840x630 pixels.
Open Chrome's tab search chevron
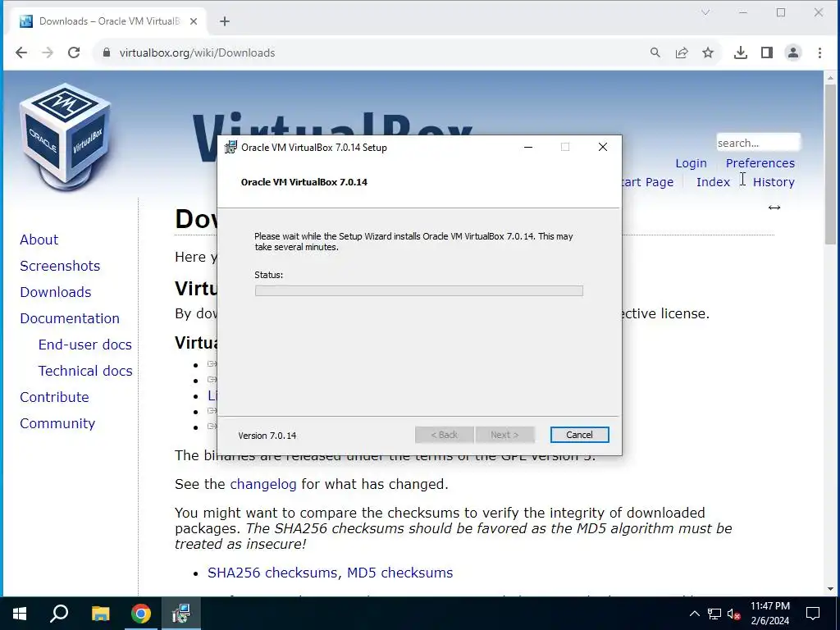coord(705,12)
